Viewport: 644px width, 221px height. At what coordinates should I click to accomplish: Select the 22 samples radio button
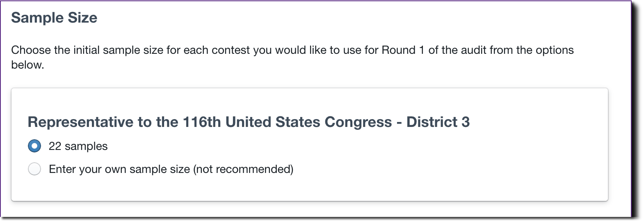coord(34,146)
